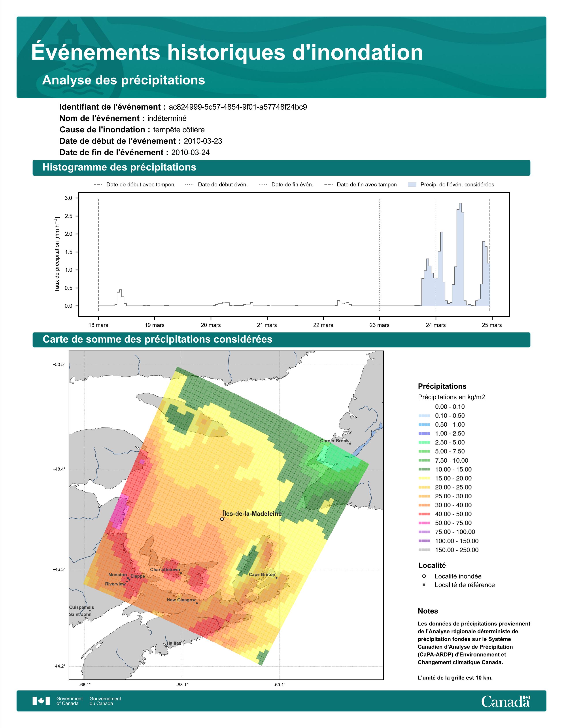
Task: Click the Gouvernement du Canada footer text
Action: (x=105, y=701)
